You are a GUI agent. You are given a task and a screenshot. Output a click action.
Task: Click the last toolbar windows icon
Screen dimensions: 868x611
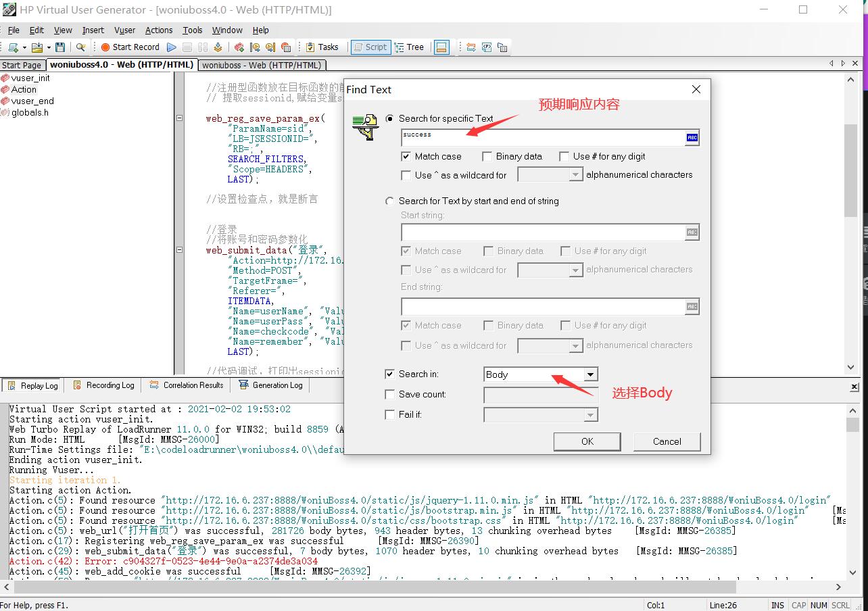502,47
